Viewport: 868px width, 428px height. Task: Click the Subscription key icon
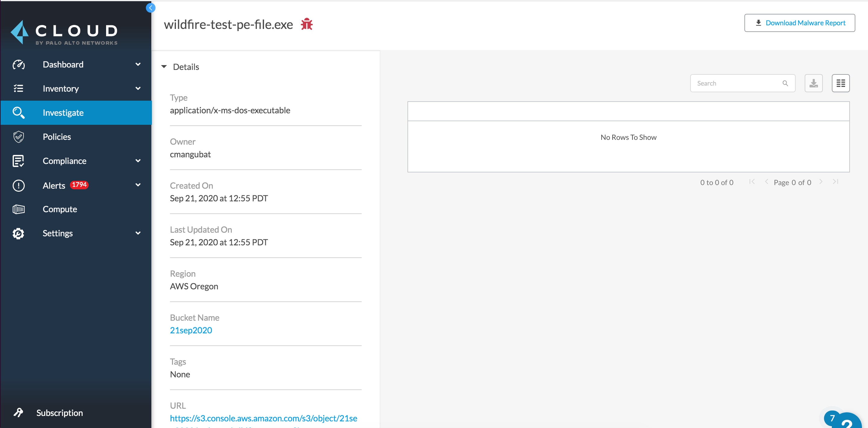18,413
